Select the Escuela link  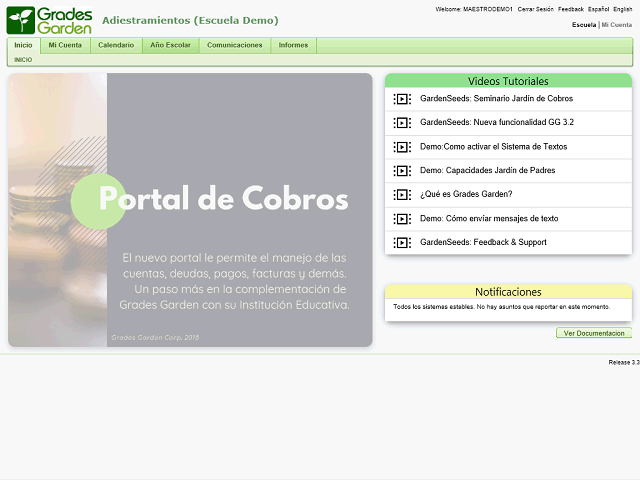pyautogui.click(x=584, y=25)
